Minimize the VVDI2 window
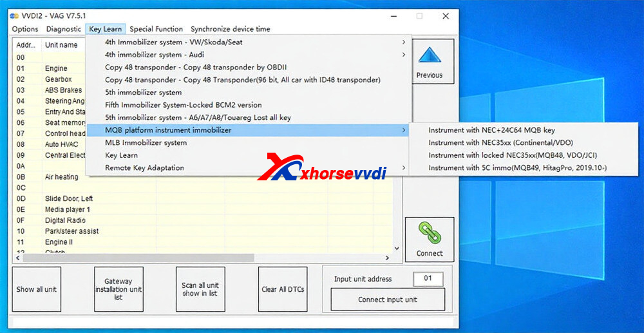Image resolution: width=644 pixels, height=333 pixels. point(393,16)
